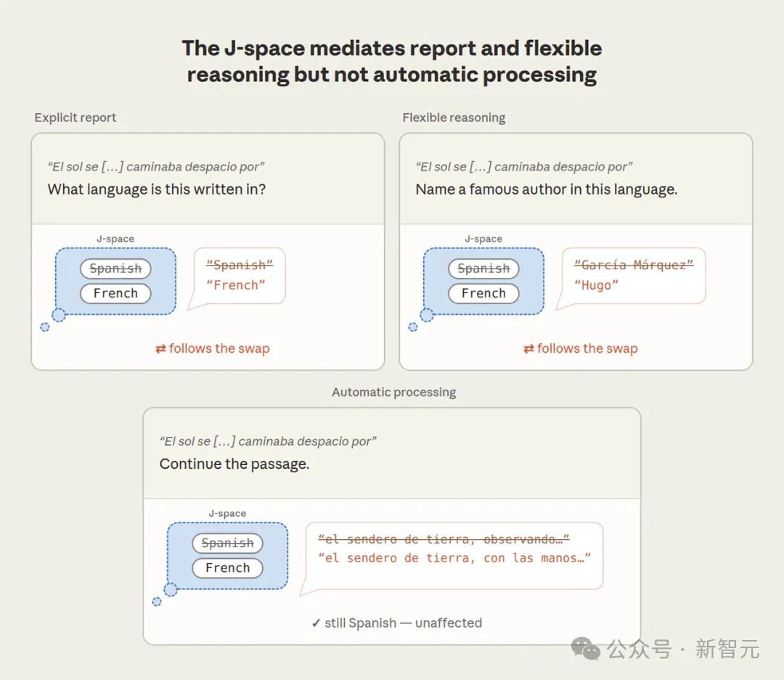
Task: Select French pill in Automatic processing J-space
Action: (x=227, y=568)
